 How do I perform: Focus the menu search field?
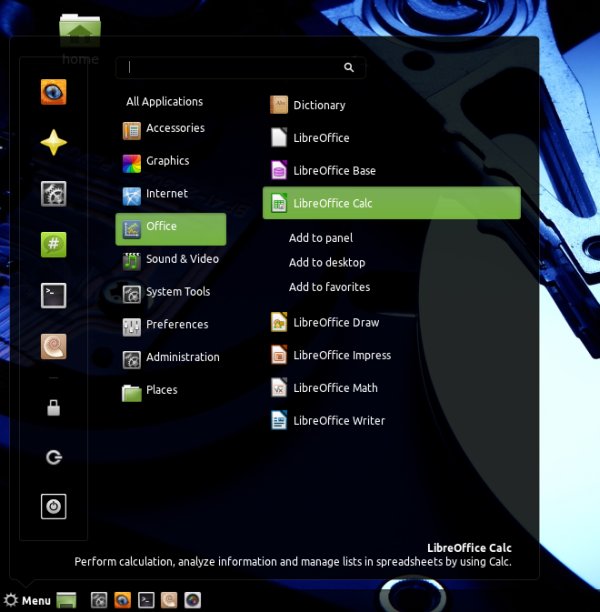240,68
